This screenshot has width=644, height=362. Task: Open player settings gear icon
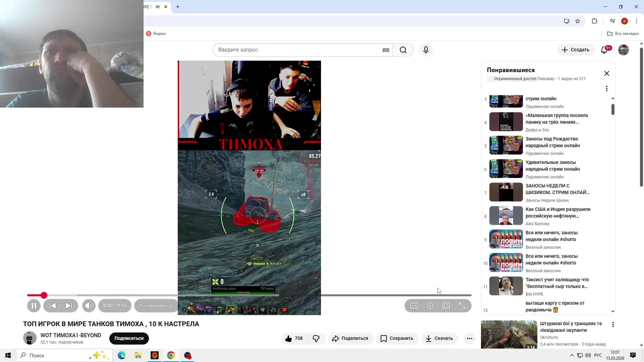[430, 306]
